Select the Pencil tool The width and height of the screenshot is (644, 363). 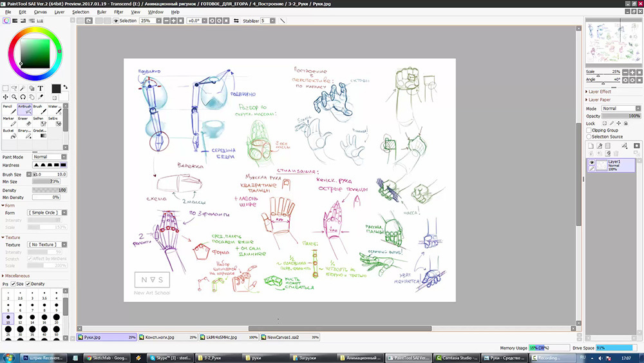click(x=9, y=110)
